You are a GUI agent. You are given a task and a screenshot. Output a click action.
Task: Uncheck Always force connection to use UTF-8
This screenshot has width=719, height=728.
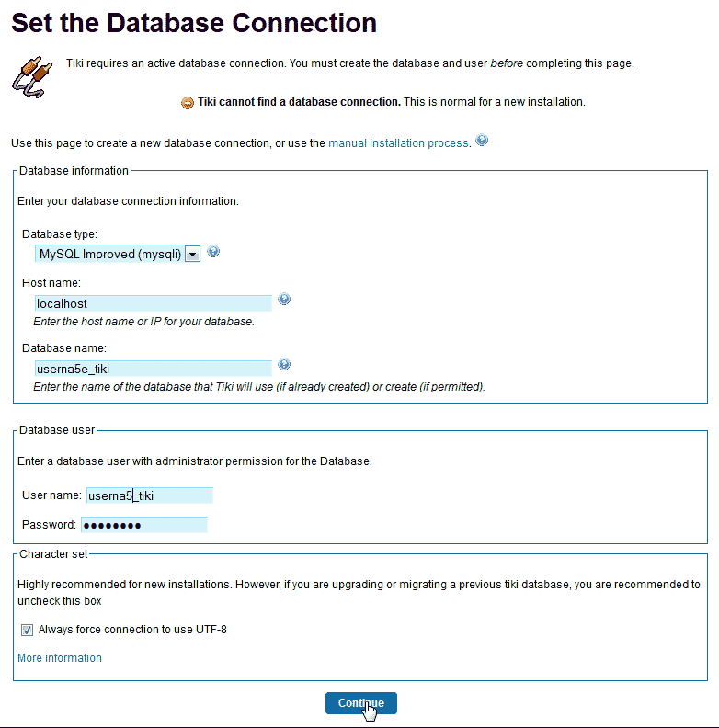pos(28,631)
